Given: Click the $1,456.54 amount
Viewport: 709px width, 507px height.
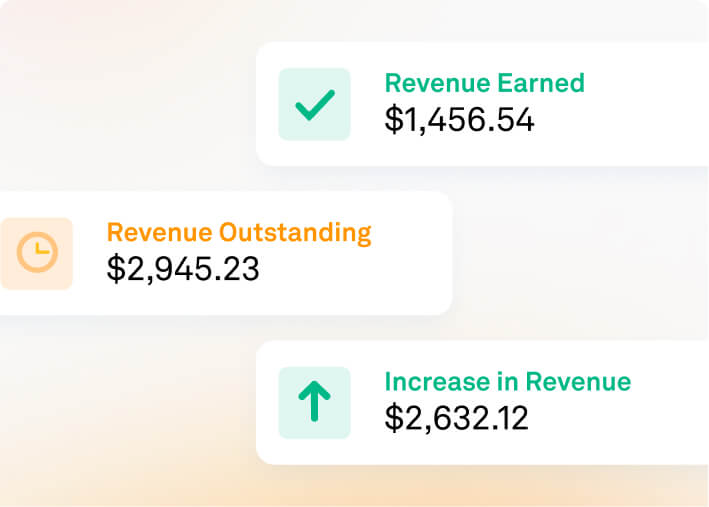Looking at the screenshot, I should pos(459,120).
